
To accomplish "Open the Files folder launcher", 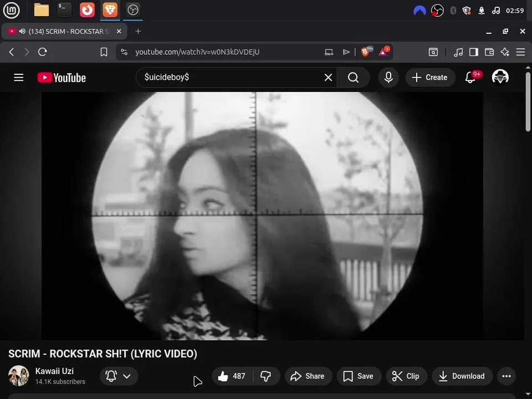I will [x=42, y=10].
